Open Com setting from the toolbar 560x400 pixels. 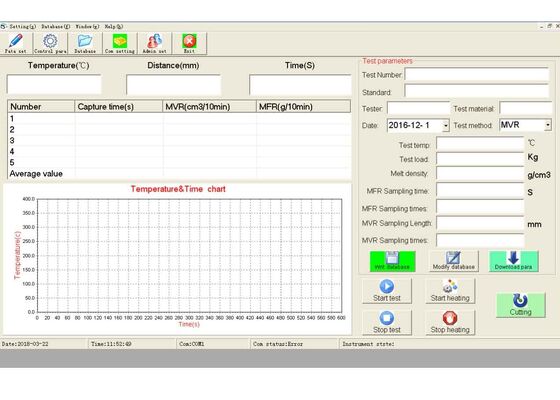[x=120, y=44]
